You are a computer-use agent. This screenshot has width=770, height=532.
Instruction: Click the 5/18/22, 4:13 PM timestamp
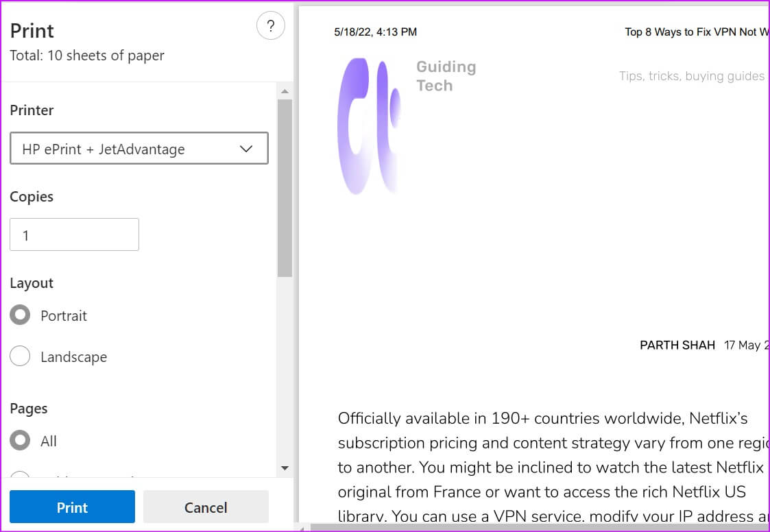point(375,32)
